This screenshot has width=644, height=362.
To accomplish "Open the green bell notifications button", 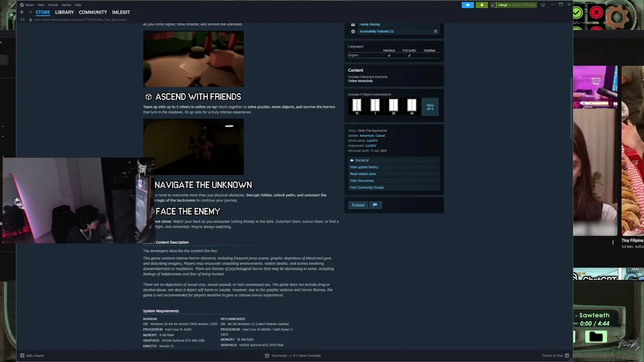I will [x=481, y=5].
